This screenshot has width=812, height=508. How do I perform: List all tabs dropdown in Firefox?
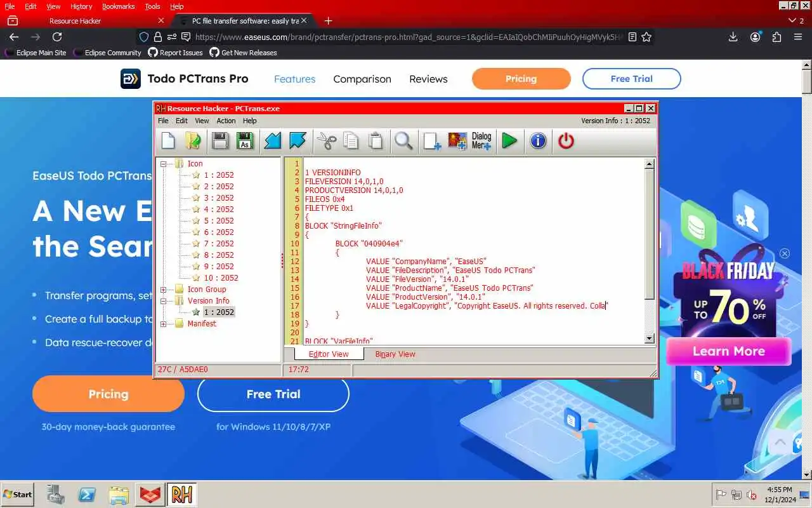(x=796, y=21)
